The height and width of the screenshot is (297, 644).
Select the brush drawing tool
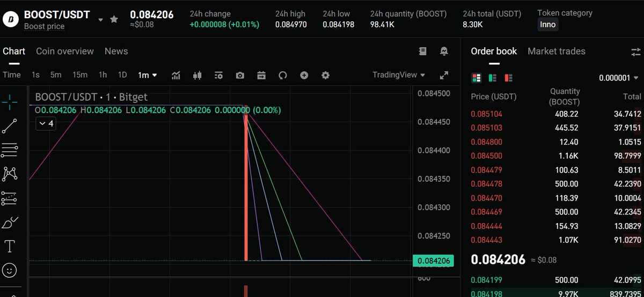[x=10, y=222]
